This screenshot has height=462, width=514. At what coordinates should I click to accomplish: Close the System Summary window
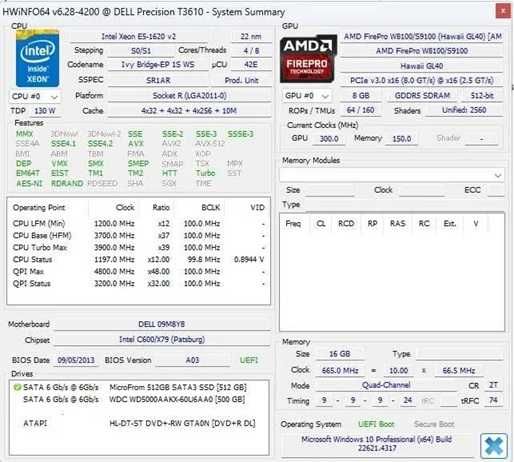[503, 11]
